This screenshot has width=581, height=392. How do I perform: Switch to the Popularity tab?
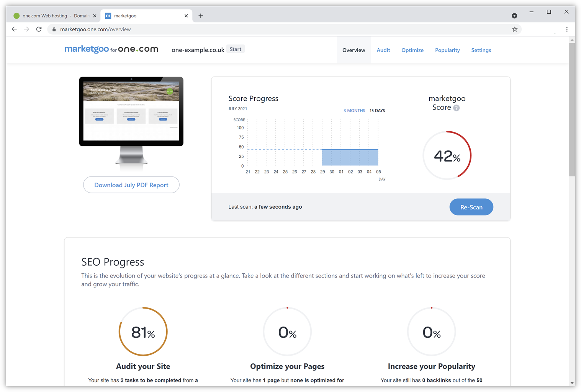click(447, 50)
